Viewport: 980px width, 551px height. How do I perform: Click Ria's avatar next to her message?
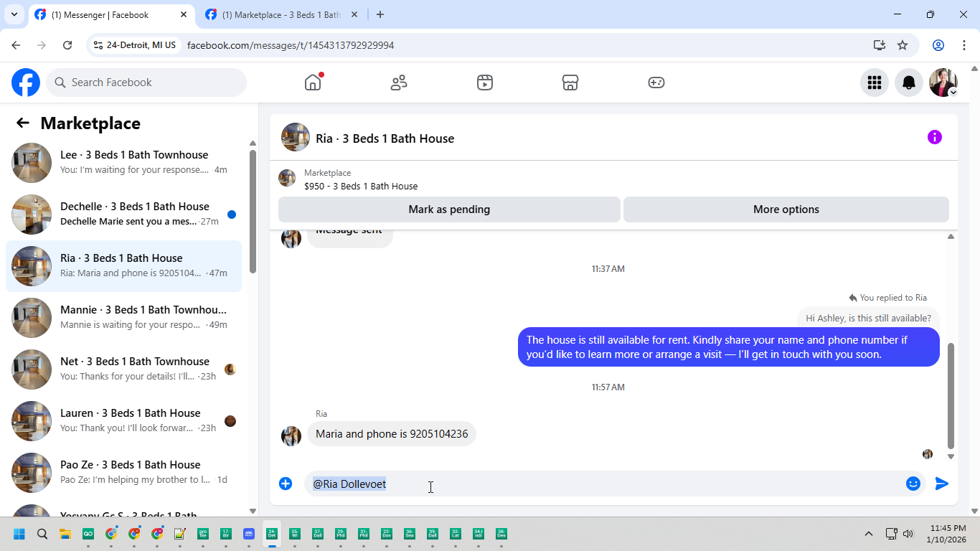click(x=291, y=435)
